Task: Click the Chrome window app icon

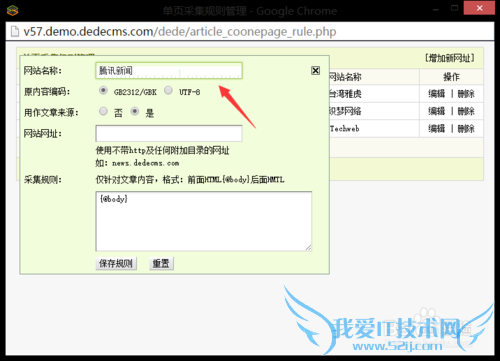Action: 13,11
